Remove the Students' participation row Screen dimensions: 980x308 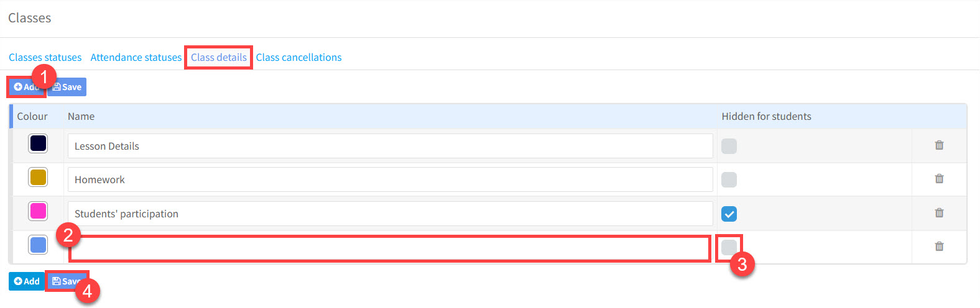(939, 213)
